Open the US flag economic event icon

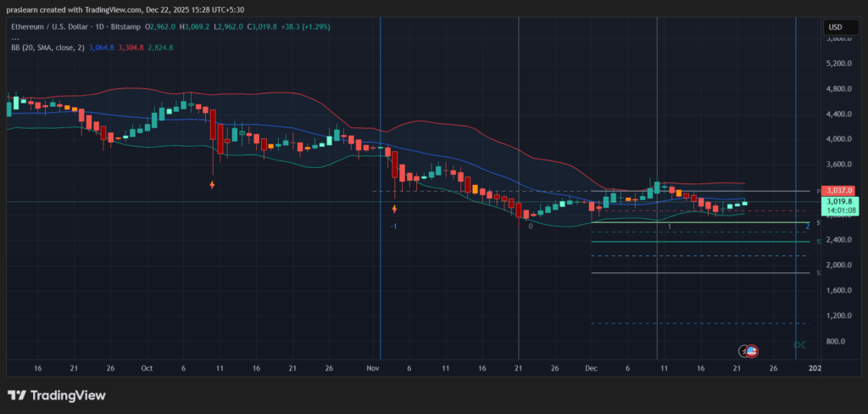click(751, 351)
